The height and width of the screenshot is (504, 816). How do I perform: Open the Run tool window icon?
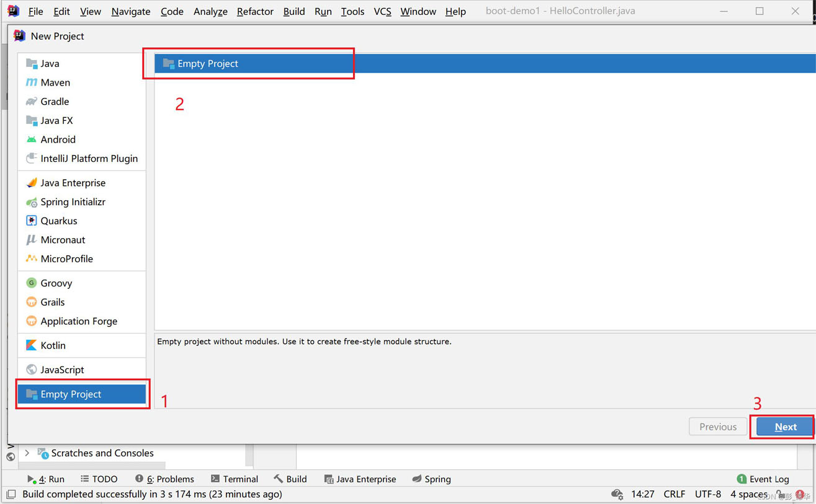(x=31, y=479)
